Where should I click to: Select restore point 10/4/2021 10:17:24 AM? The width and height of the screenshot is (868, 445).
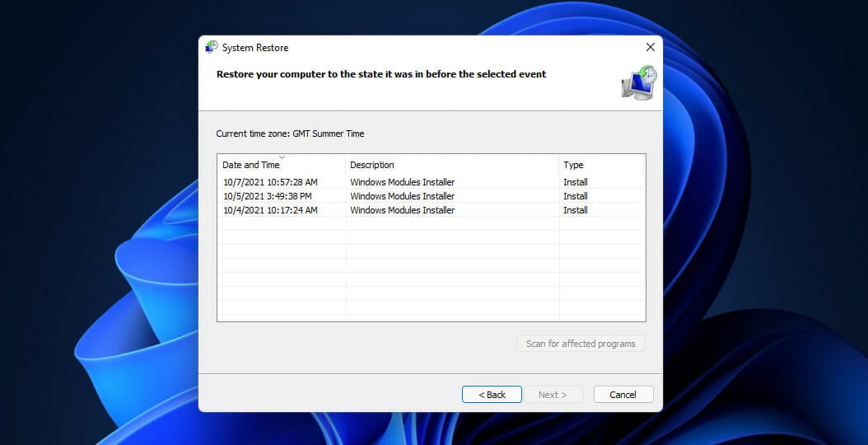432,210
